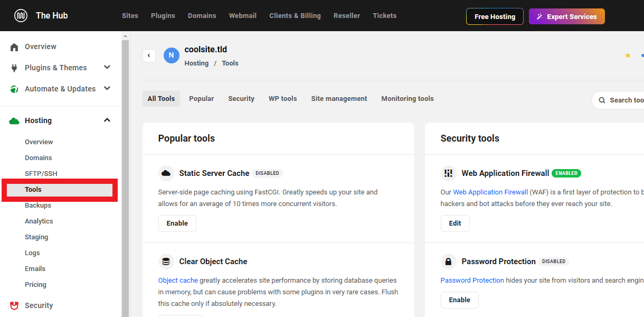
Task: Open Domains under Hosting
Action: pyautogui.click(x=39, y=158)
